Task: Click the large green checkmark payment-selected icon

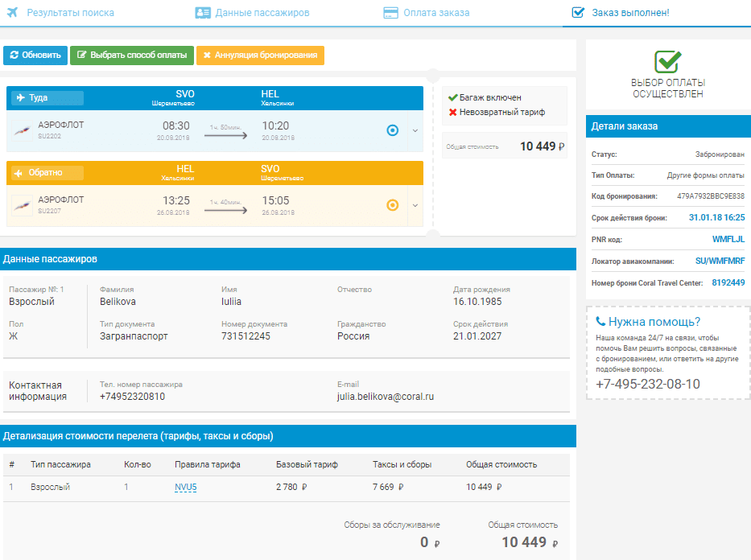Action: [x=667, y=62]
